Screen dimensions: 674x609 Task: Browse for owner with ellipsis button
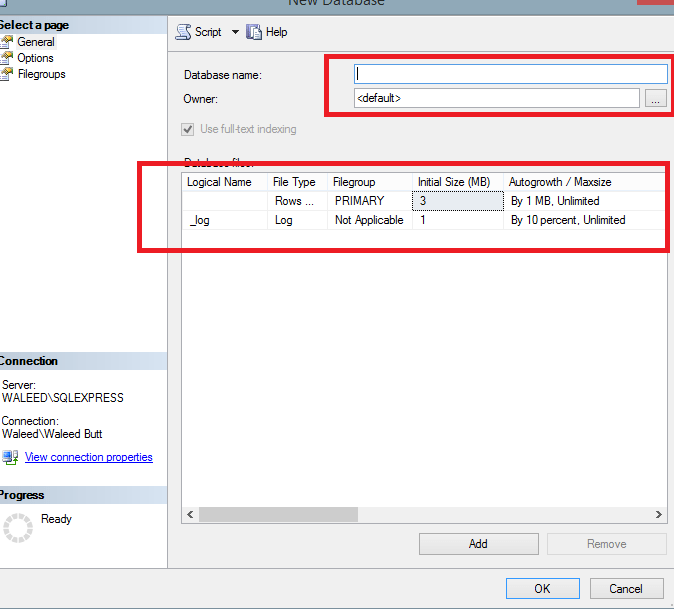(655, 98)
